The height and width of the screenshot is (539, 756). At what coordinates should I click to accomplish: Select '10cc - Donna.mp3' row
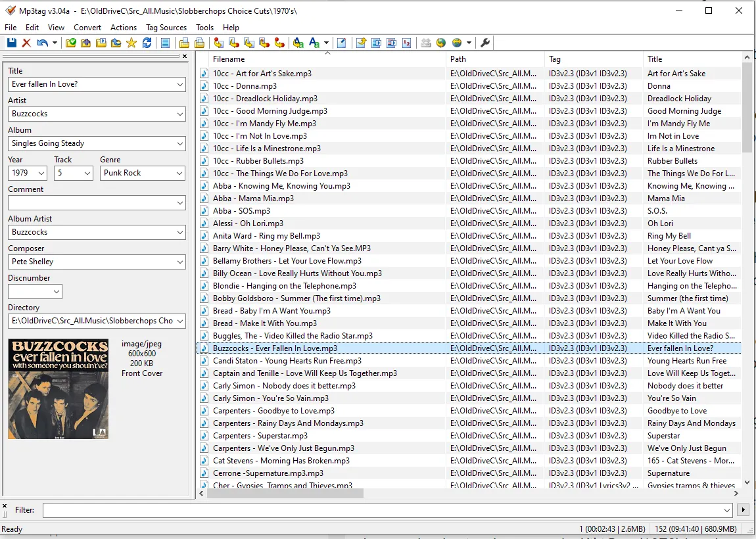pyautogui.click(x=469, y=86)
